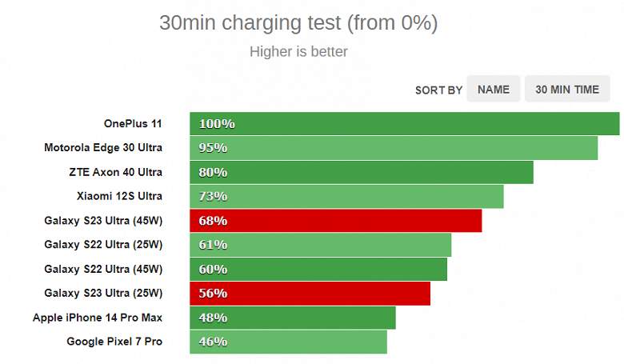Select the Xiaomi 12S Ultra 73% bar
This screenshot has width=624, height=364.
[x=346, y=196]
